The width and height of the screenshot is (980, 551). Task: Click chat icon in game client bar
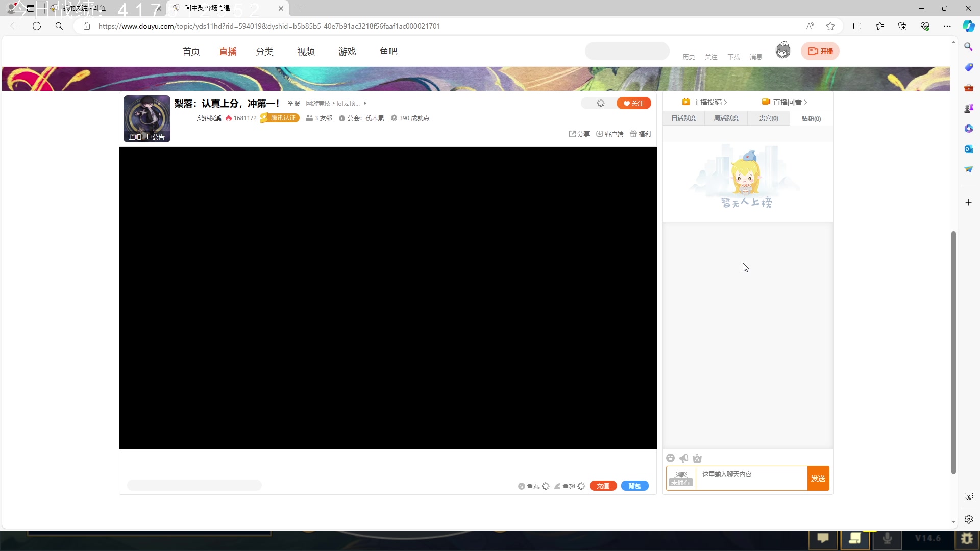(x=823, y=538)
